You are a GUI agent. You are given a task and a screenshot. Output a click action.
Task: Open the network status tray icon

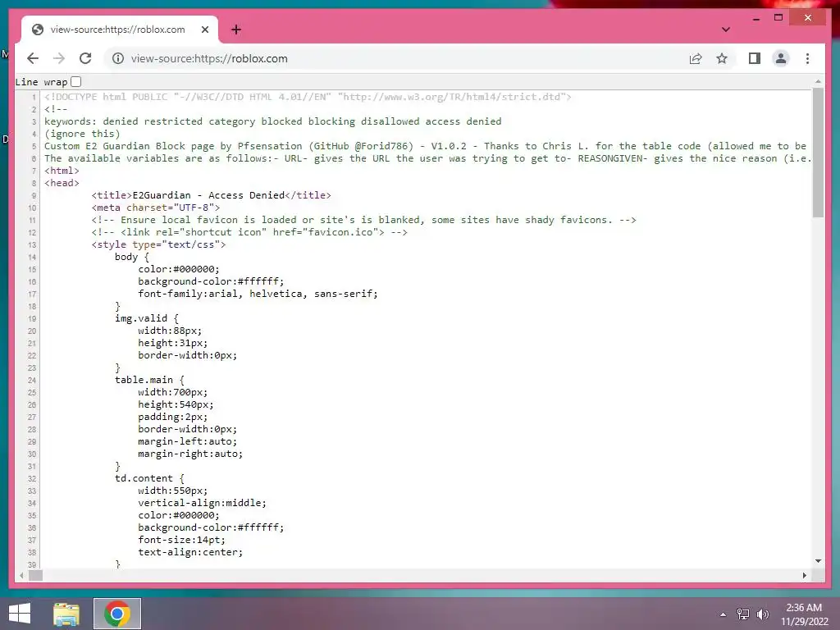[743, 614]
